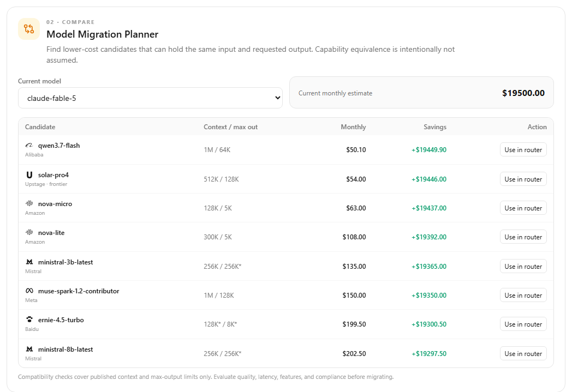Click the +$19365.00 savings value
Viewport: 572px width, 392px height.
tap(429, 266)
